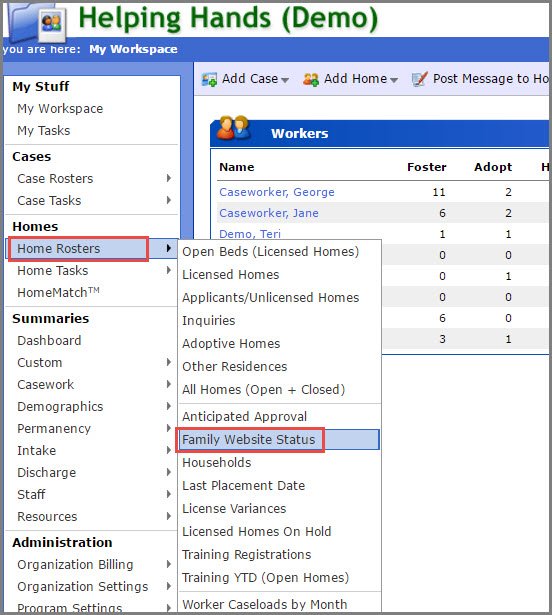Click the Helping Hands folder logo
Image resolution: width=552 pixels, height=615 pixels.
pyautogui.click(x=38, y=23)
